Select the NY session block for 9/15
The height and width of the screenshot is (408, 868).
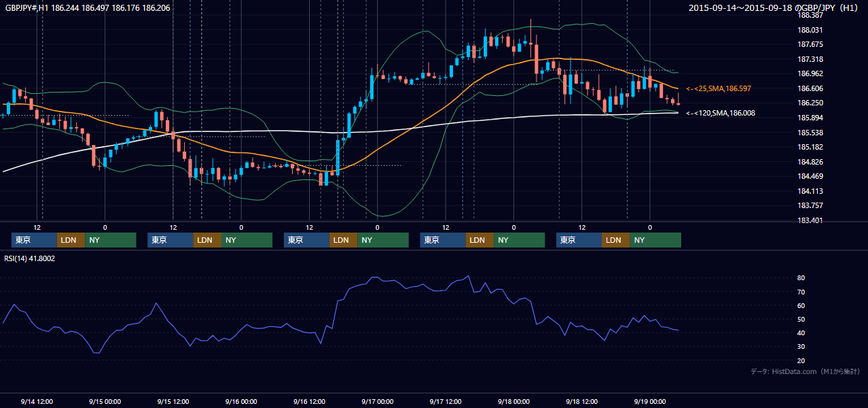click(x=247, y=240)
